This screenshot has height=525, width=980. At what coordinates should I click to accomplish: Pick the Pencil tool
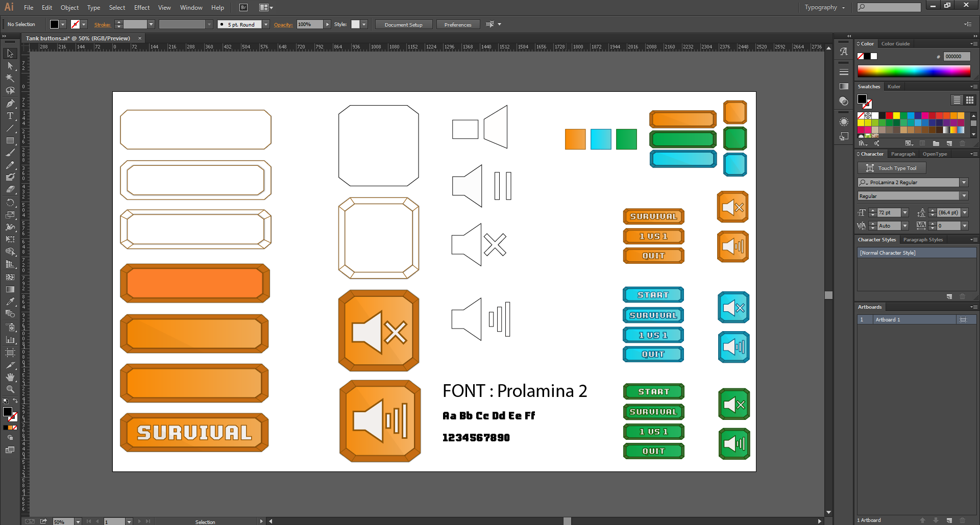point(10,165)
